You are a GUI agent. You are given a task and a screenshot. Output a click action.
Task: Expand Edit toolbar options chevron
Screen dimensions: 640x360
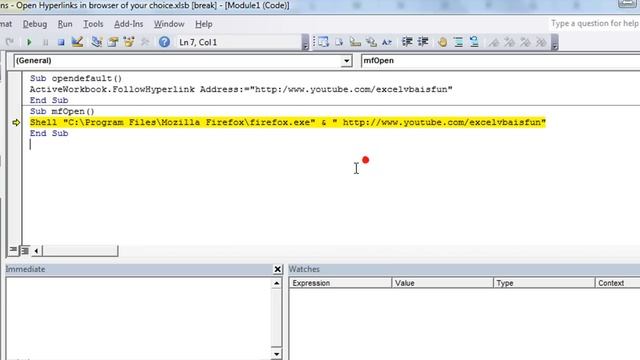[x=554, y=42]
